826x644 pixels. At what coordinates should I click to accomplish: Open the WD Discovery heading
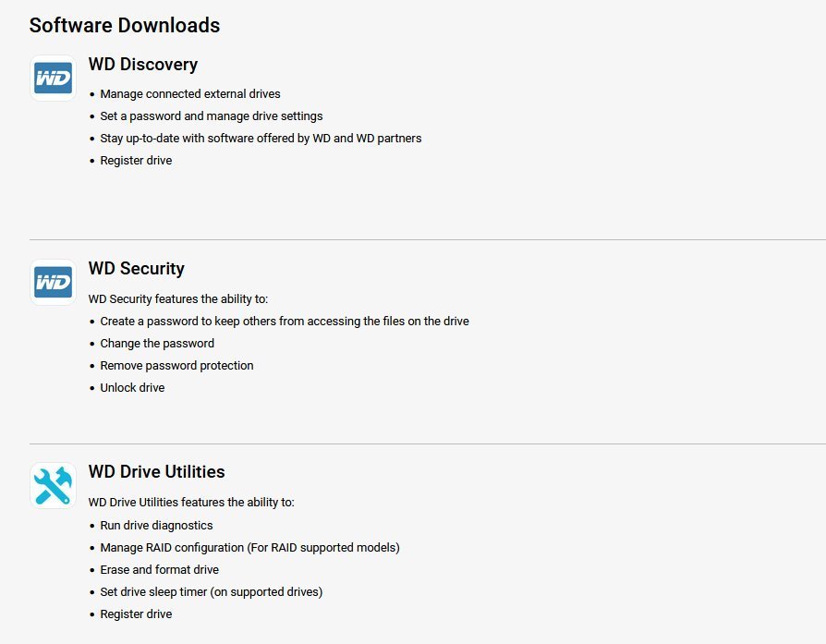coord(143,65)
